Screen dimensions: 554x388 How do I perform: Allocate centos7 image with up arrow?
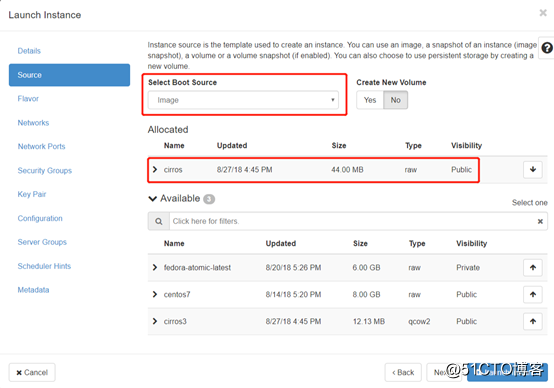pos(533,294)
